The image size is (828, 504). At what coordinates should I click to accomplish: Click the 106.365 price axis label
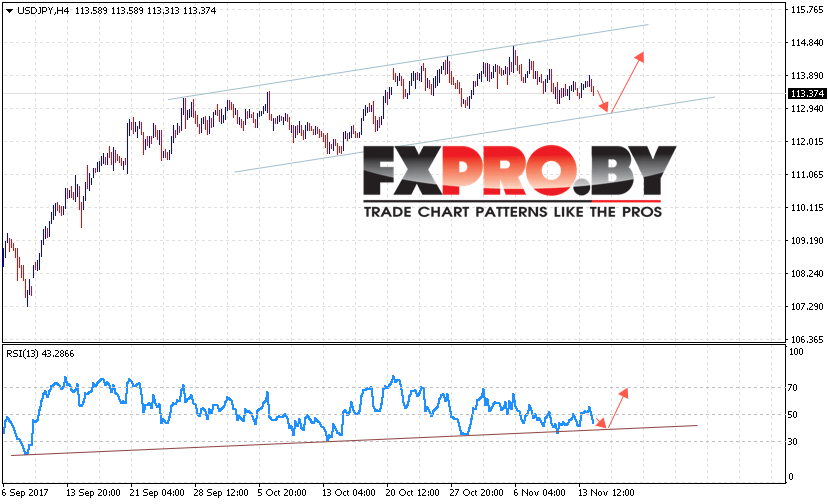point(807,340)
